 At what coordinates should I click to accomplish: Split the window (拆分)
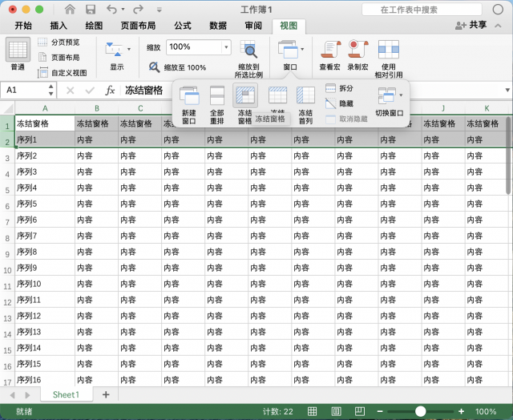(x=339, y=88)
